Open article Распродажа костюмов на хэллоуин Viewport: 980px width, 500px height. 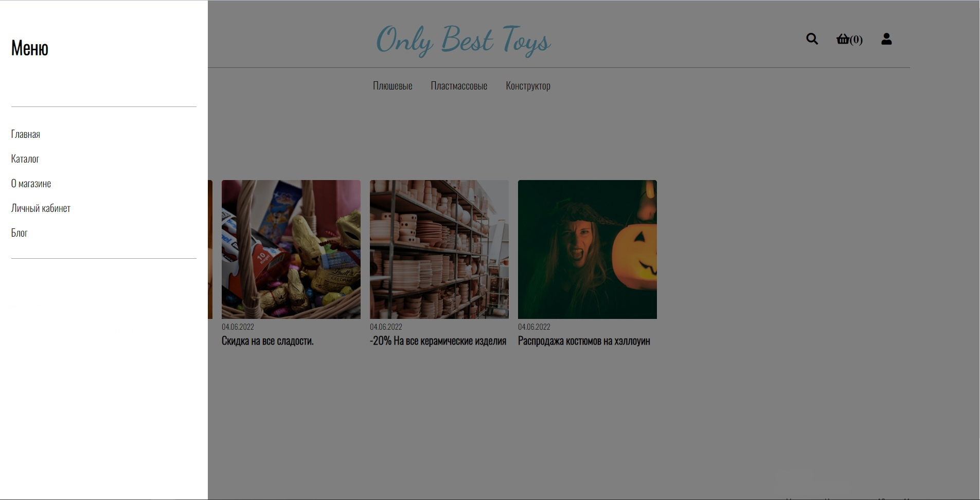click(x=584, y=341)
